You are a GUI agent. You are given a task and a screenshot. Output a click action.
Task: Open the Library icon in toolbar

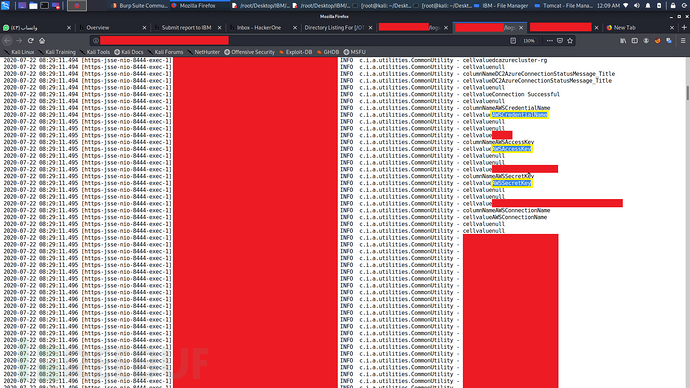point(623,40)
